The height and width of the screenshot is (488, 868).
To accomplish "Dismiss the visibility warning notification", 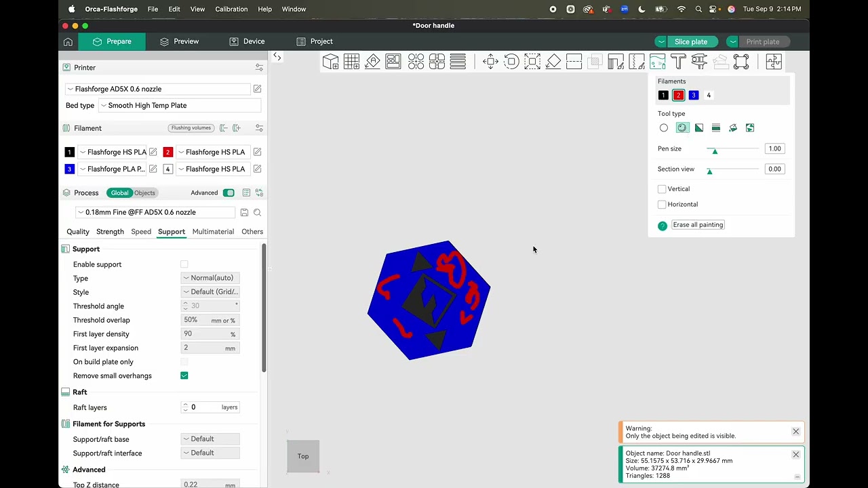I will (796, 432).
